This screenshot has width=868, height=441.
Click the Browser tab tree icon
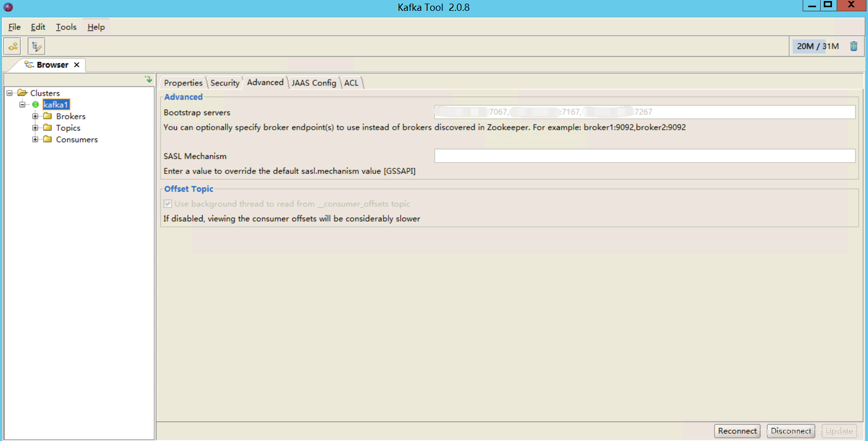pos(29,64)
